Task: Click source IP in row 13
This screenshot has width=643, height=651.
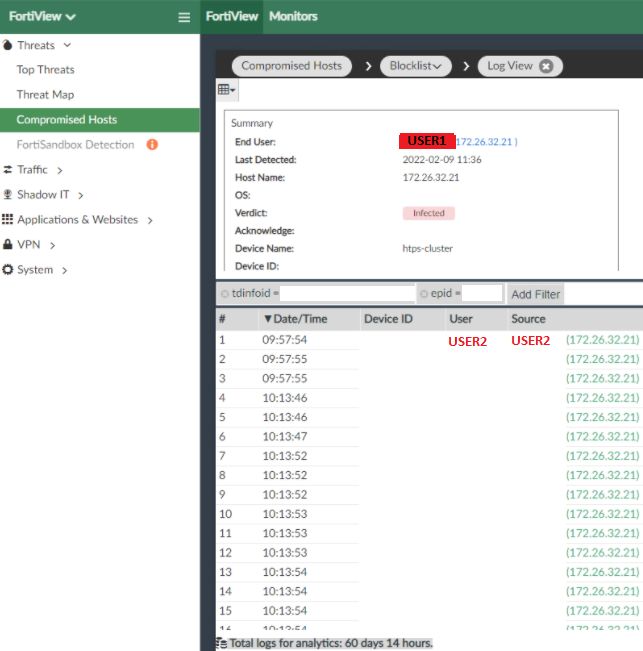Action: coord(602,572)
